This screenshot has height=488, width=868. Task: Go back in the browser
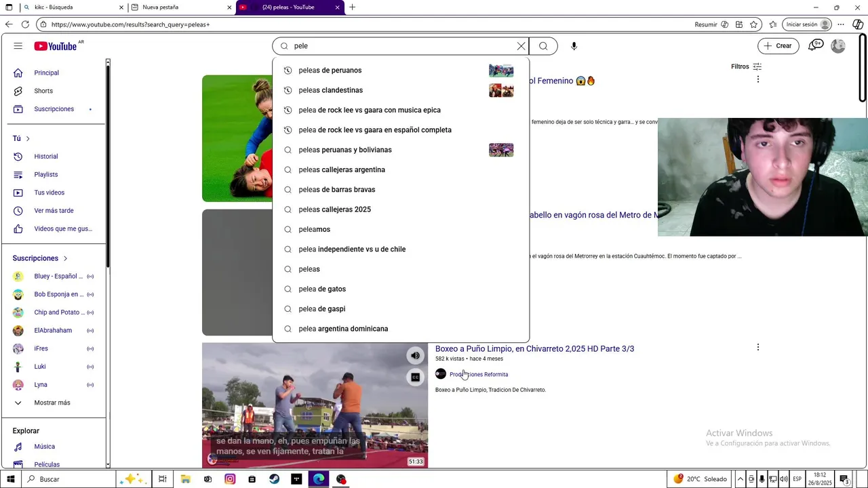click(x=9, y=24)
